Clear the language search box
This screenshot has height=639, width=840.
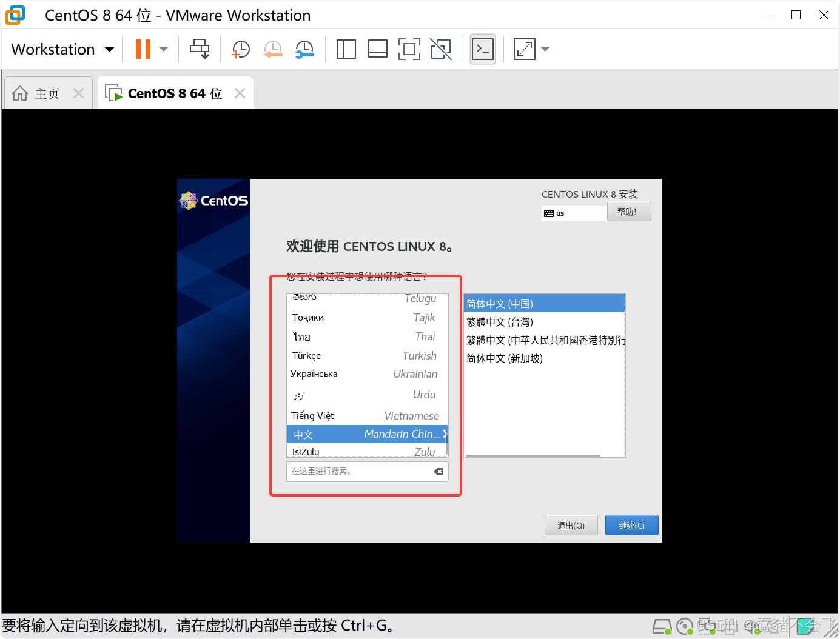(438, 472)
